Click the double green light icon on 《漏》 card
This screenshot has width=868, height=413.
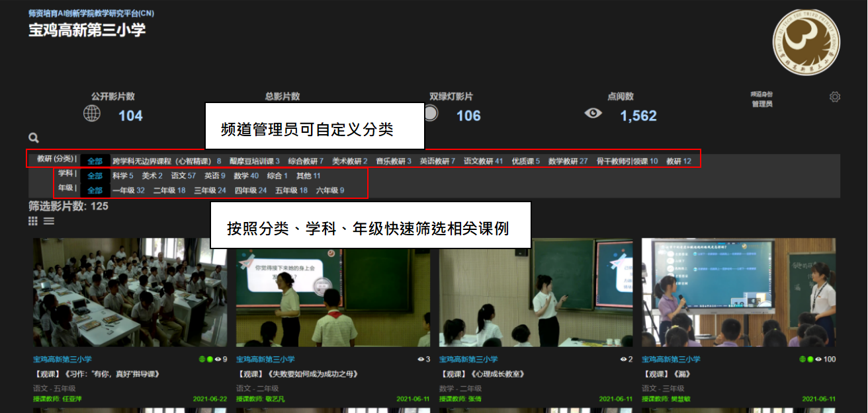(x=806, y=359)
